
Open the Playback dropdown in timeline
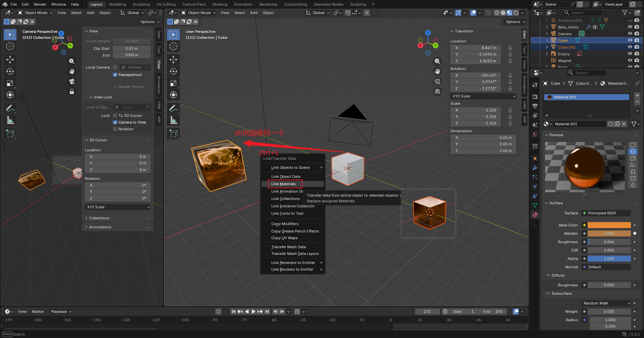tap(61, 312)
